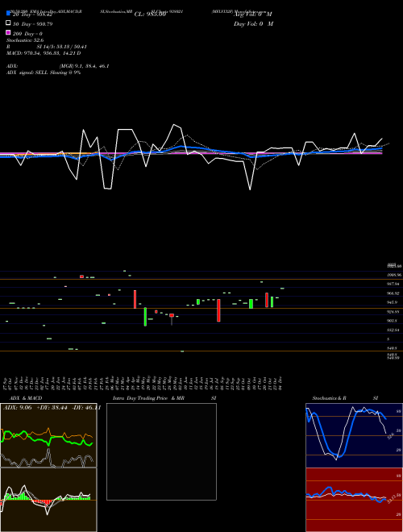Image resolution: width=403 pixels, height=532 pixels.
Task: Click the 'ADX signal: SELL' text
Action: (27, 73)
